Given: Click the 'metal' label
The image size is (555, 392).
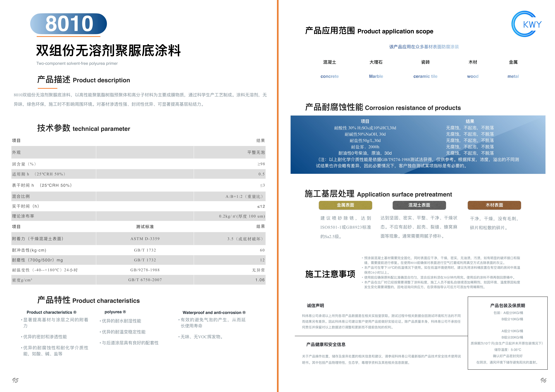Looking at the screenshot, I should point(513,76).
